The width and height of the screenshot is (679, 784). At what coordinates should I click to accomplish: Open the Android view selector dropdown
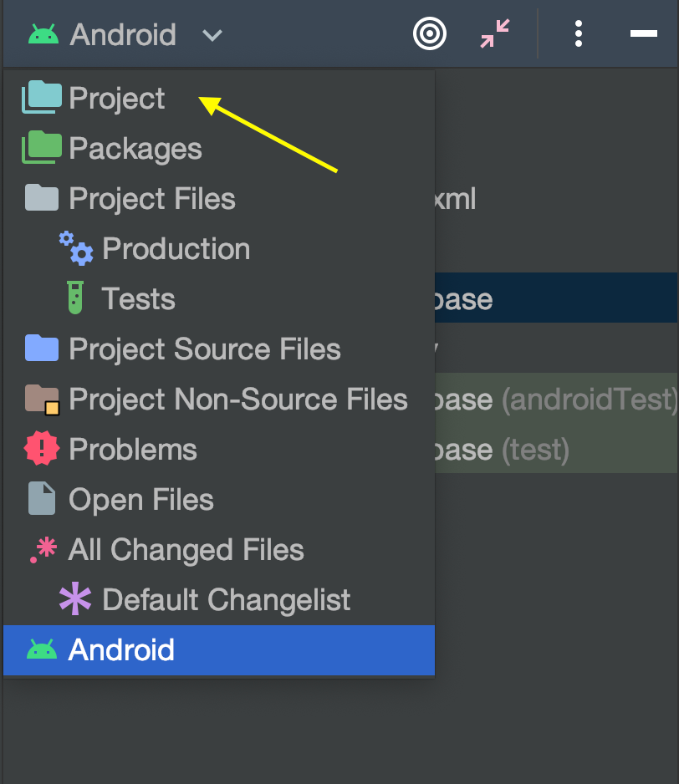tap(212, 36)
